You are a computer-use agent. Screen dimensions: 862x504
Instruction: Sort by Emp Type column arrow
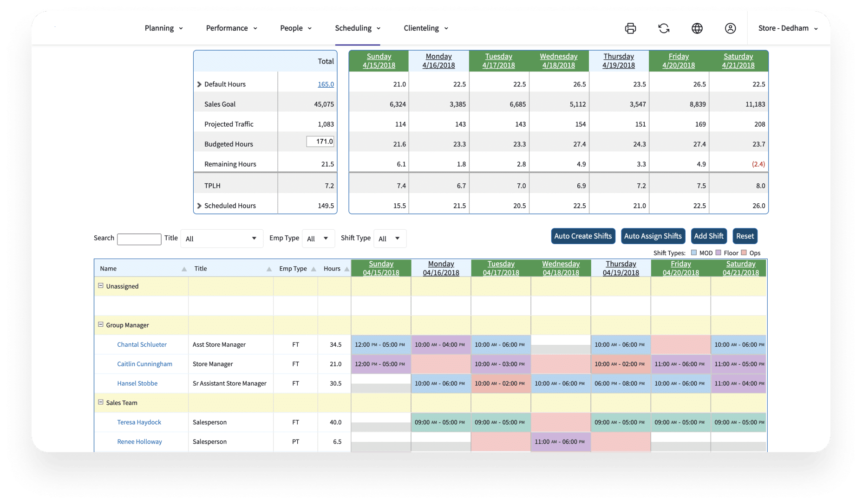(313, 269)
